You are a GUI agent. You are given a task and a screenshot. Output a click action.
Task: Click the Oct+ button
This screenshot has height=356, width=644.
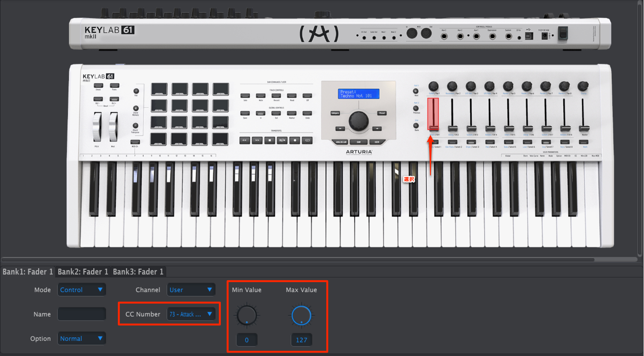coord(114,99)
